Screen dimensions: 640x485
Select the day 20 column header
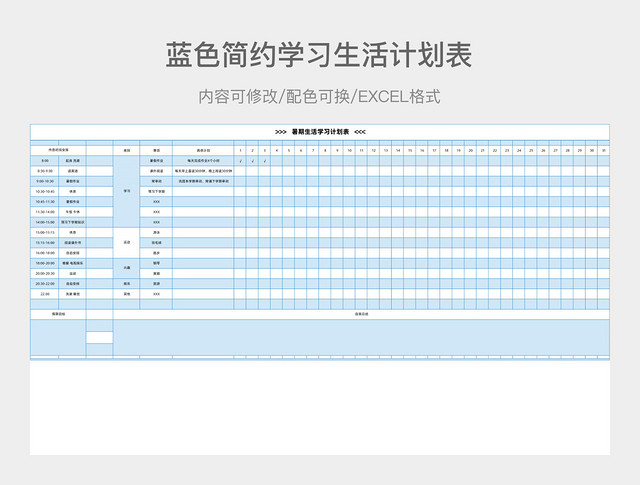(x=471, y=151)
